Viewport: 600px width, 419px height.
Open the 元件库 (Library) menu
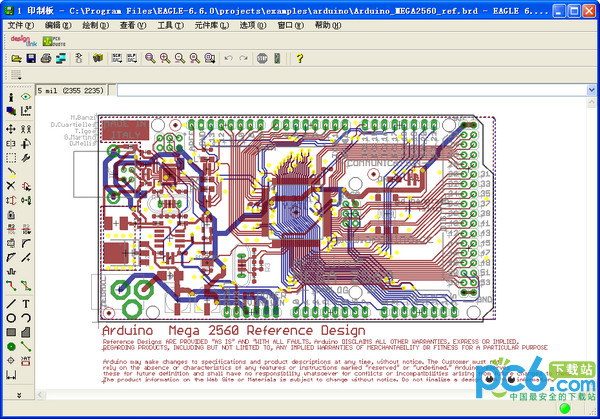pyautogui.click(x=212, y=26)
